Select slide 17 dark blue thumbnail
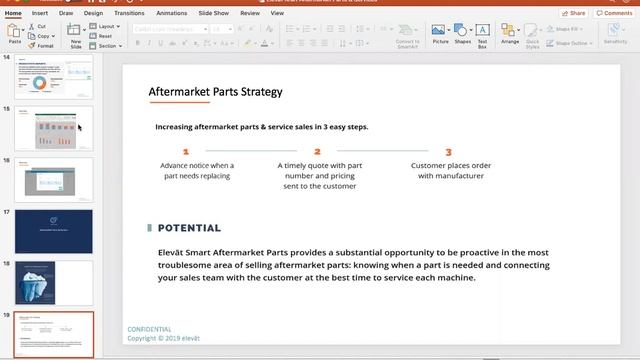The width and height of the screenshot is (640, 360). pos(54,231)
